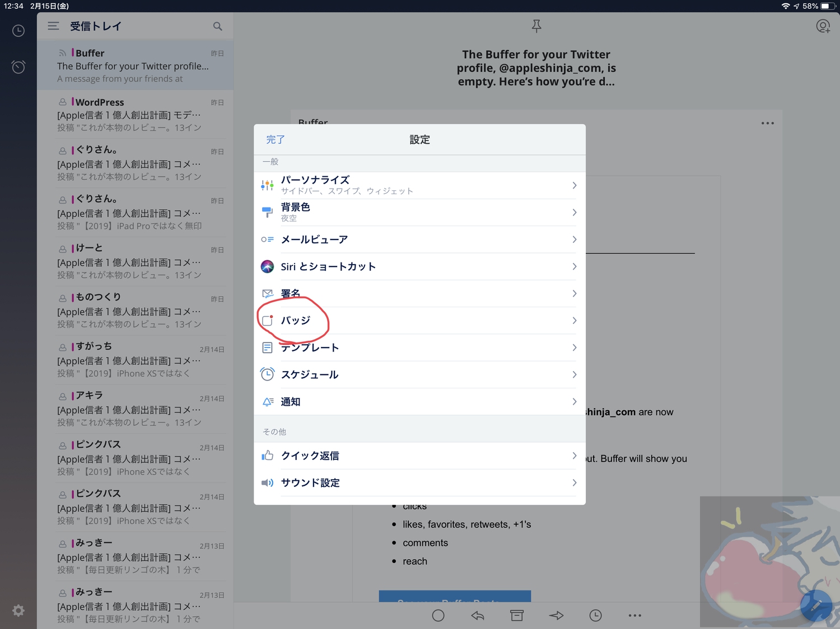
Task: Select the 受信トレイ title
Action: click(95, 26)
